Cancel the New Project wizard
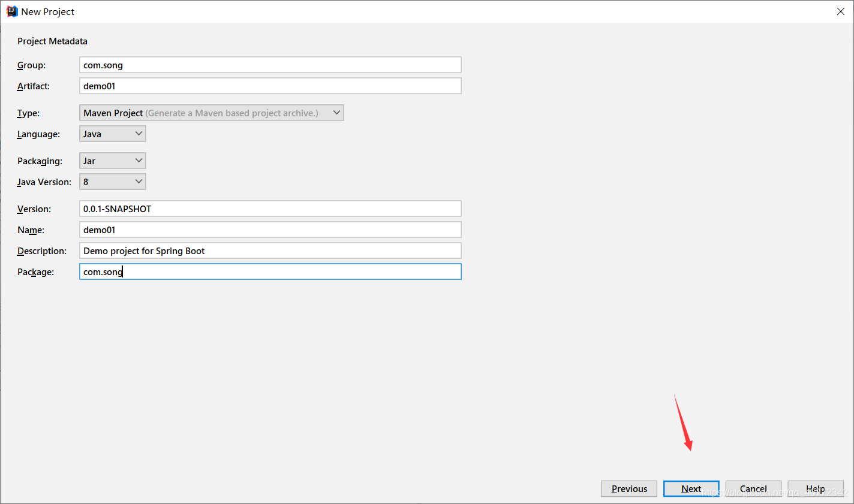The width and height of the screenshot is (854, 504). 754,488
